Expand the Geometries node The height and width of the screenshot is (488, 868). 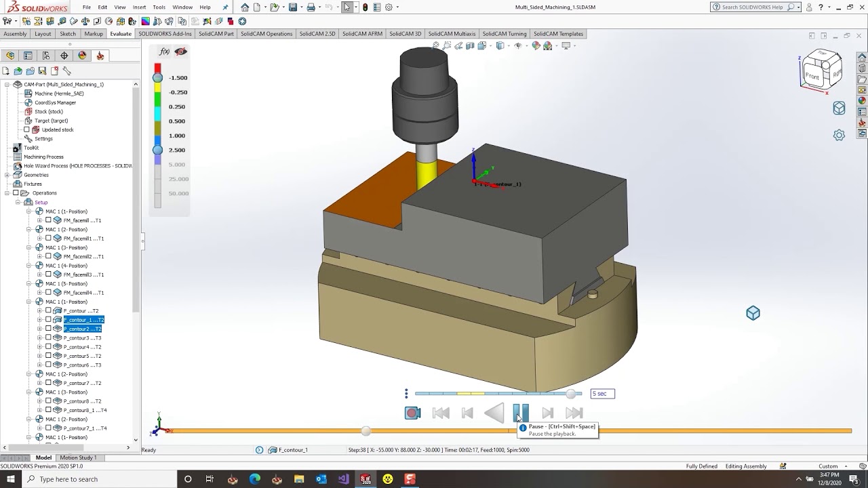[x=7, y=175]
